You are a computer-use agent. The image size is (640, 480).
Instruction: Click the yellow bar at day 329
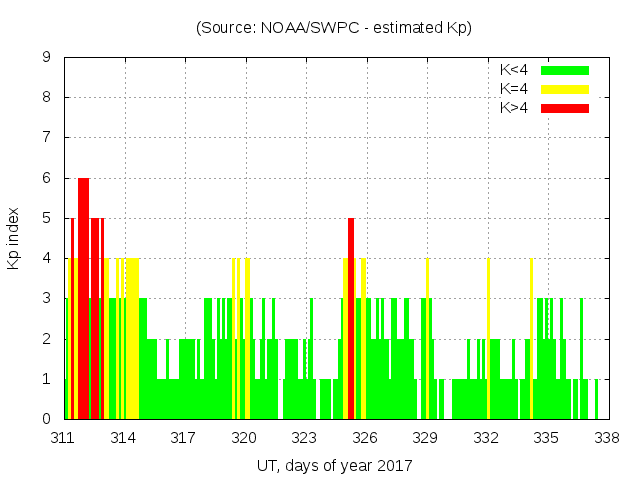tap(427, 340)
